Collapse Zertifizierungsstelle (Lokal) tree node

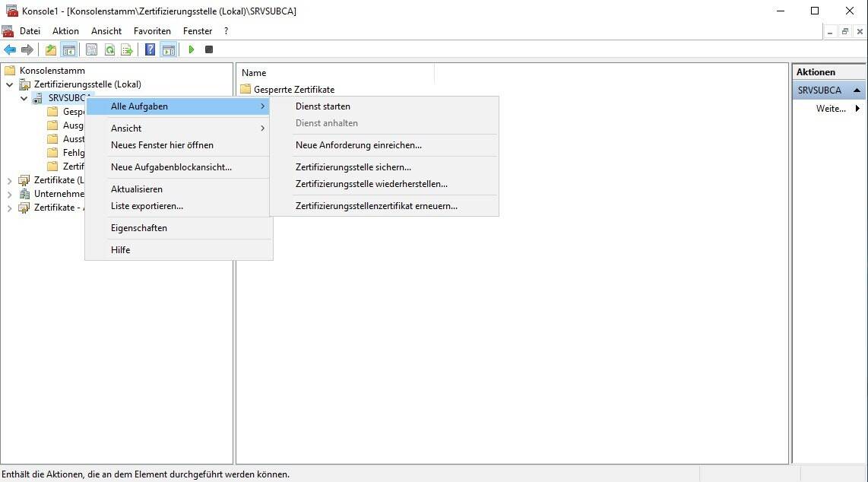(10, 84)
